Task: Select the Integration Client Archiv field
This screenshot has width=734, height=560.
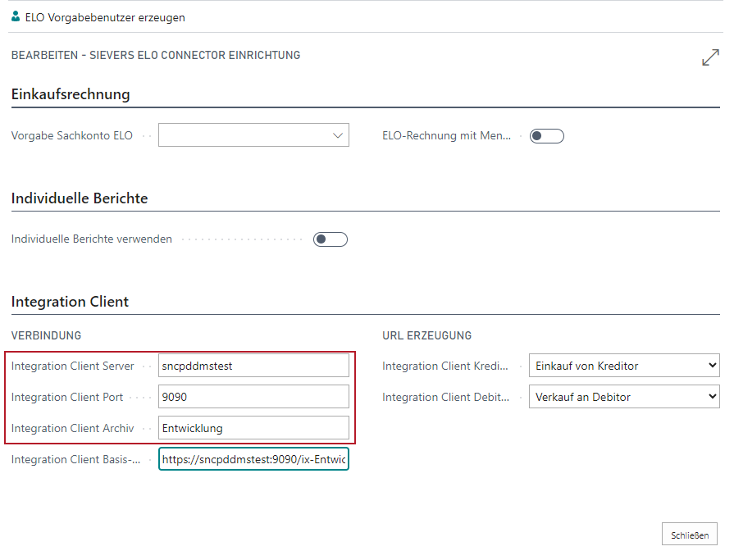Action: click(253, 428)
